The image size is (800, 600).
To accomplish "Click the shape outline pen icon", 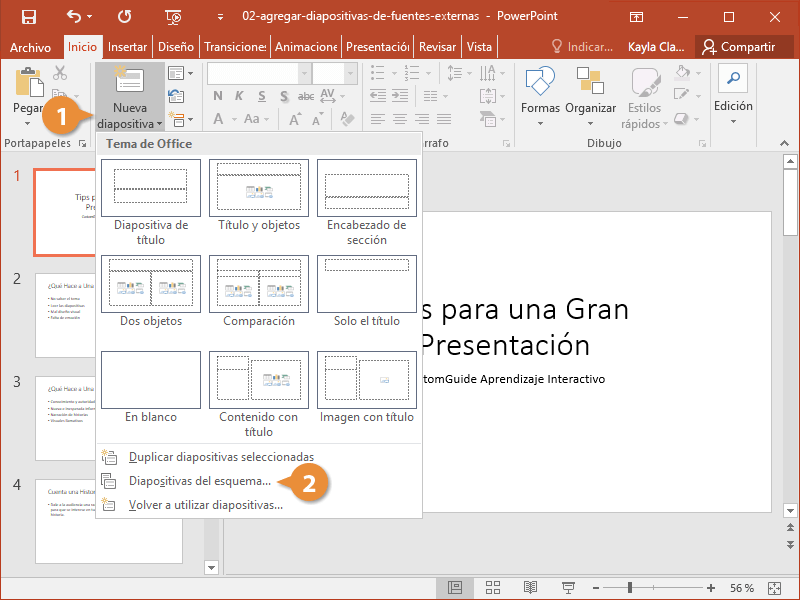I will (x=681, y=95).
